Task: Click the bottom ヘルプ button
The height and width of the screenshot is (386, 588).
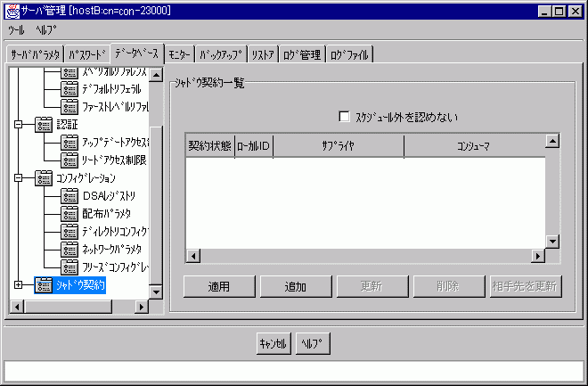Action: (x=313, y=343)
